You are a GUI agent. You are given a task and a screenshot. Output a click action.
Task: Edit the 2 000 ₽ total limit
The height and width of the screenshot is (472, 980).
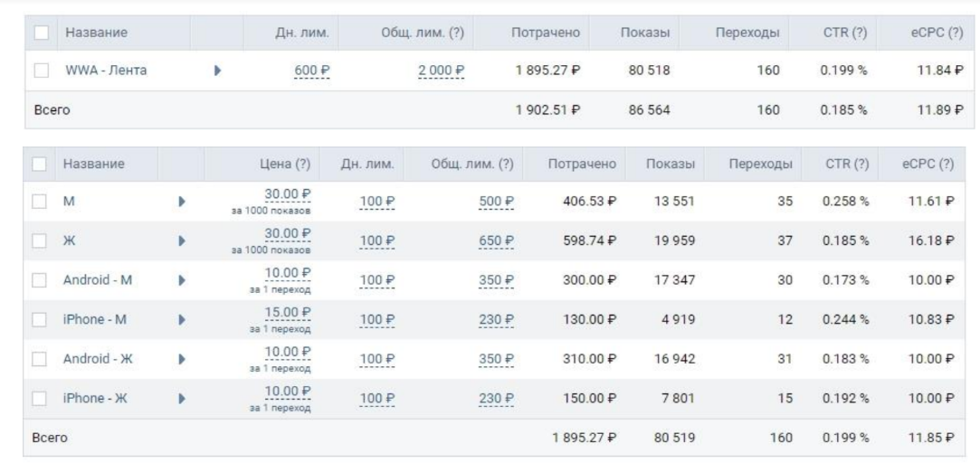441,71
